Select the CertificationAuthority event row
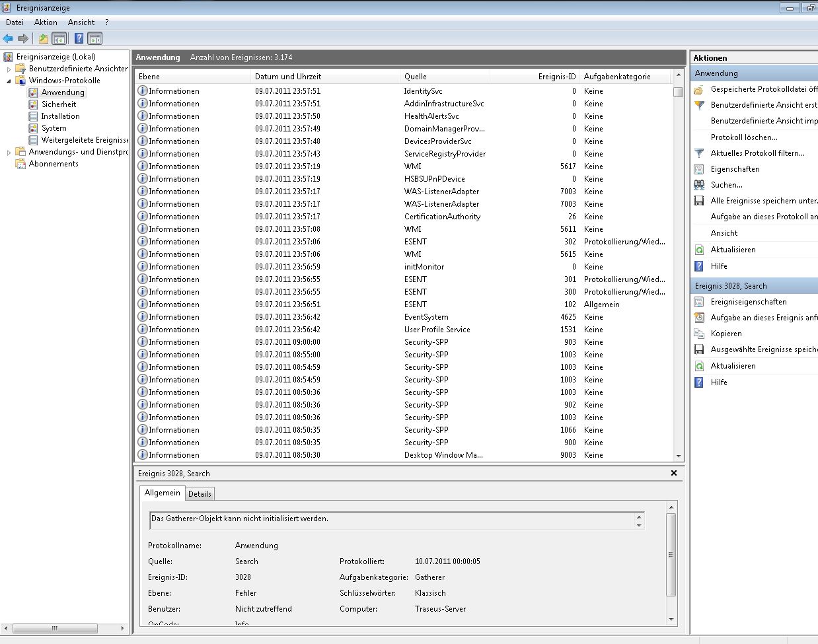The height and width of the screenshot is (644, 818). tap(403, 217)
